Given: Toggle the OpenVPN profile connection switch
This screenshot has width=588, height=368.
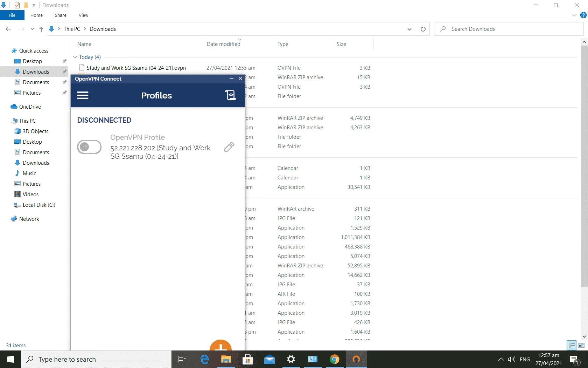Looking at the screenshot, I should (x=89, y=147).
